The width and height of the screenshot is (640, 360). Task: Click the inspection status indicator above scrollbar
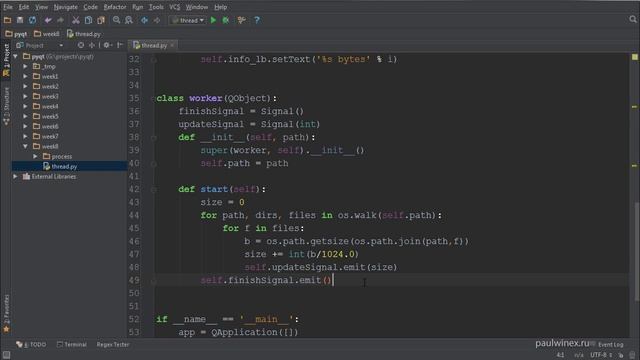tap(635, 57)
